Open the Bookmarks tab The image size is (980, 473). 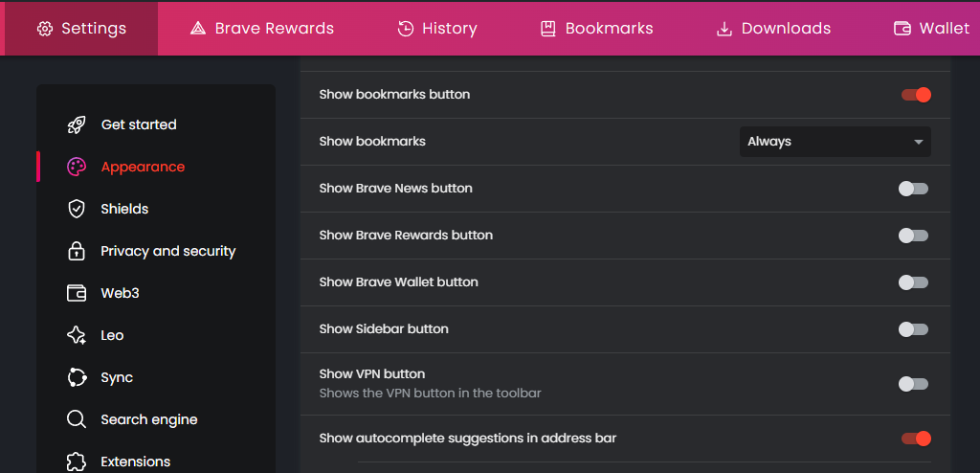(x=597, y=29)
